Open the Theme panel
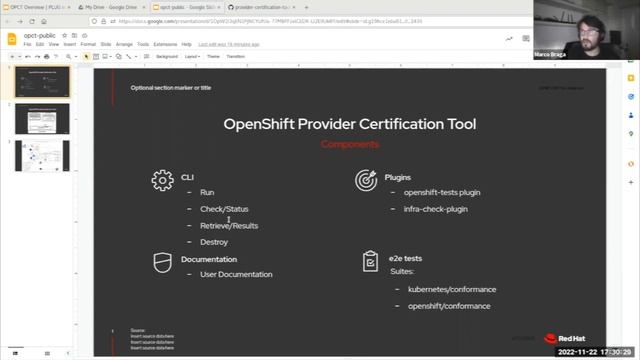Screen dimensions: 640x360 [213, 56]
